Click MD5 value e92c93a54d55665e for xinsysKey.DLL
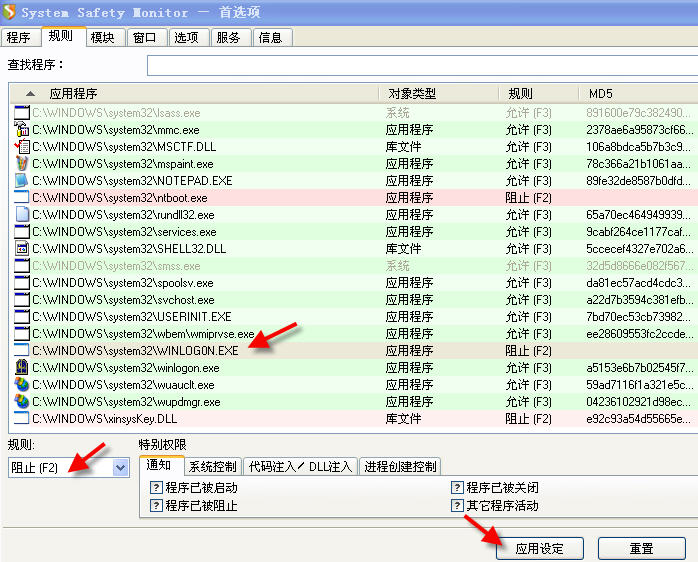 640,419
